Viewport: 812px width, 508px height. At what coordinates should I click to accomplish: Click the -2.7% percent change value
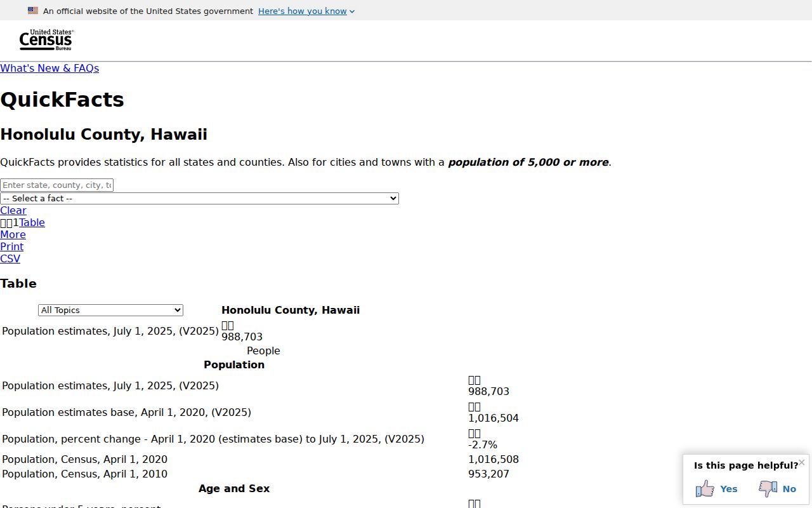[483, 444]
